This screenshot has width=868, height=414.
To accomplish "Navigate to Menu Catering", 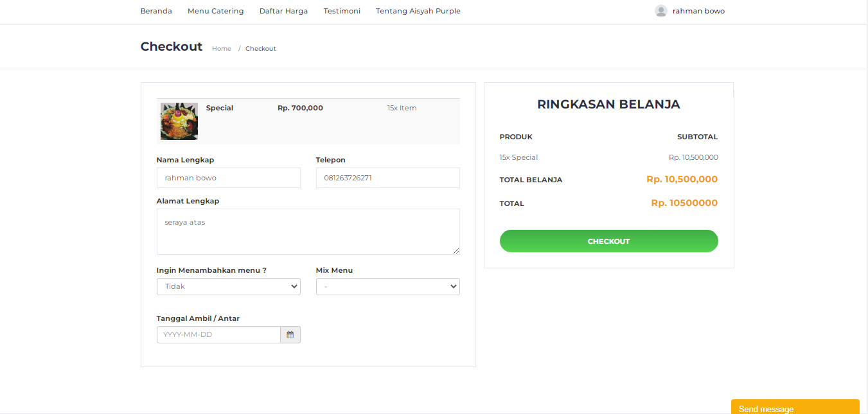I will (215, 11).
